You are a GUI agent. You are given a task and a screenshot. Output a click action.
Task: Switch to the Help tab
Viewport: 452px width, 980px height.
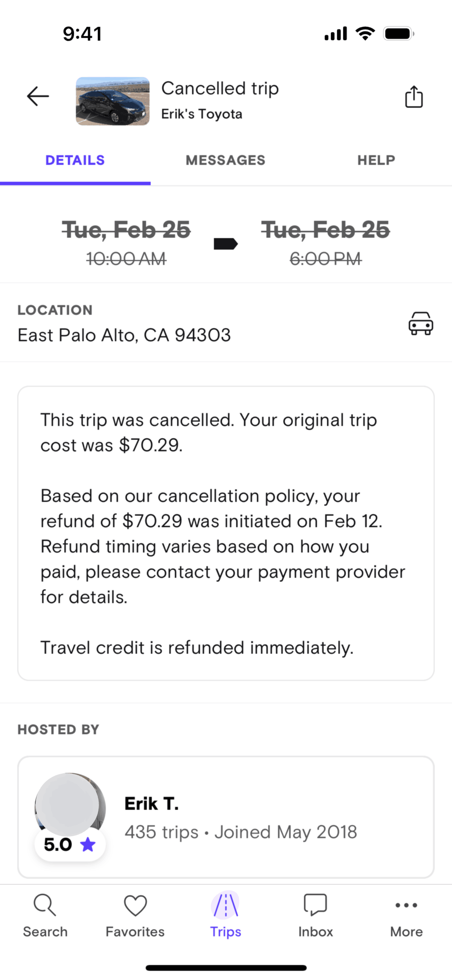(x=376, y=160)
